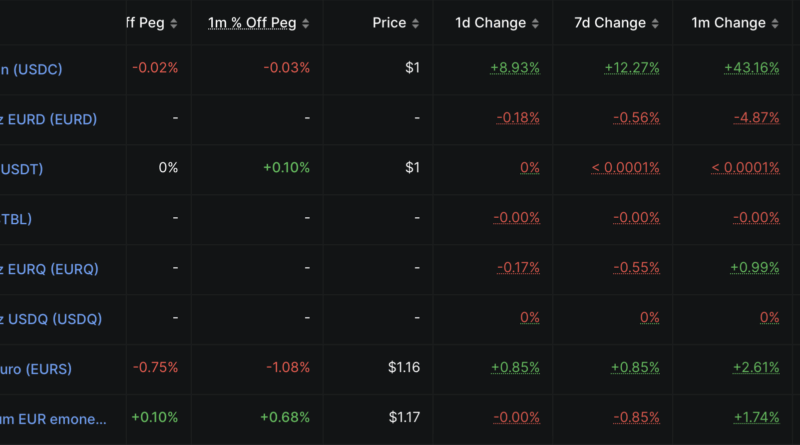Click EURD's -4.87% 1m change value

pyautogui.click(x=756, y=118)
